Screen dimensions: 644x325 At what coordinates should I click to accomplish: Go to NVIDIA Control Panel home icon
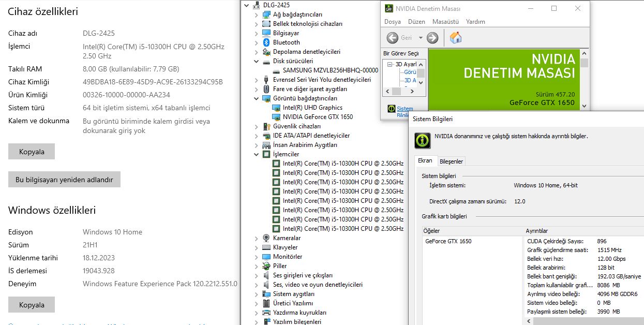pyautogui.click(x=456, y=38)
